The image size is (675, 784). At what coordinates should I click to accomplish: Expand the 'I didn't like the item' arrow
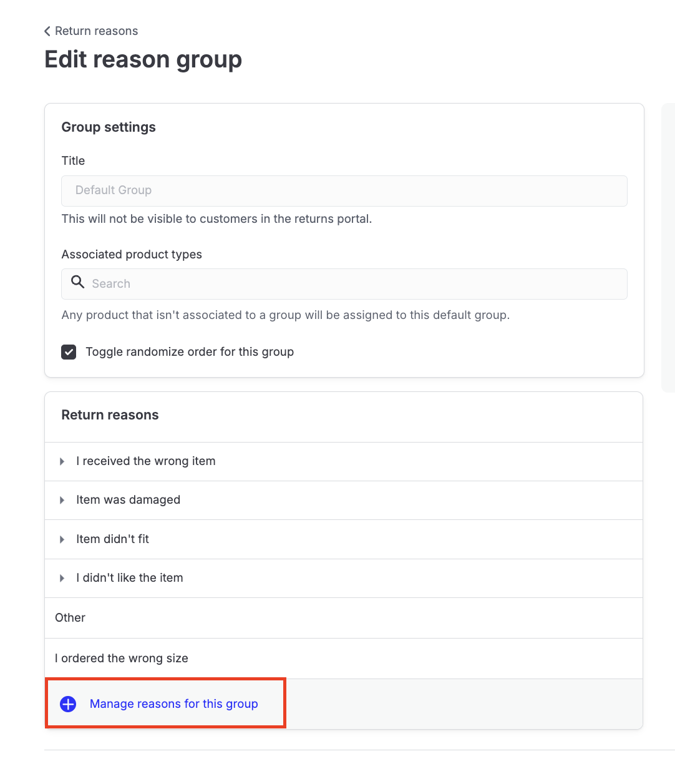tap(62, 578)
